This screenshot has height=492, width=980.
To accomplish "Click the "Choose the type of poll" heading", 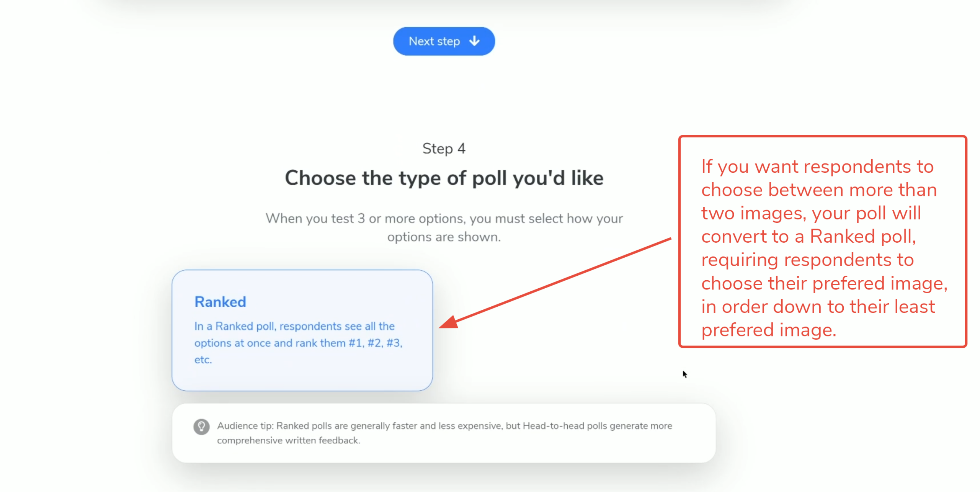I will tap(444, 178).
